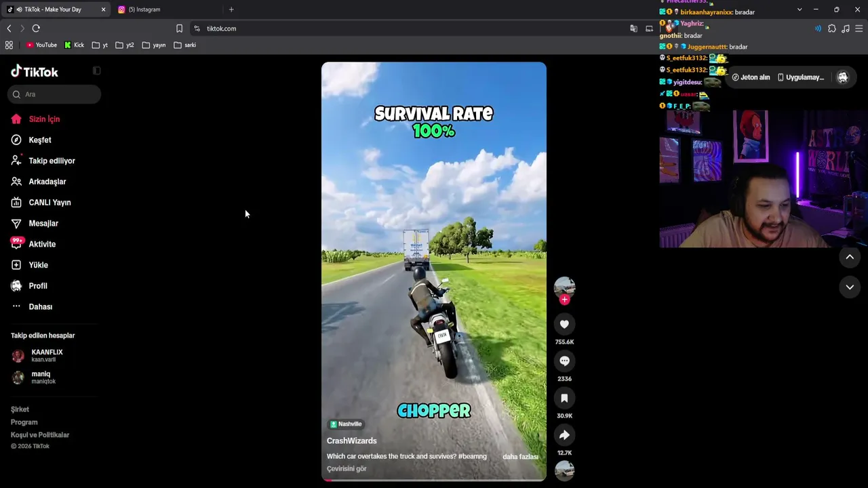Viewport: 868px width, 488px height.
Task: Share the video with the arrow icon
Action: 564,435
